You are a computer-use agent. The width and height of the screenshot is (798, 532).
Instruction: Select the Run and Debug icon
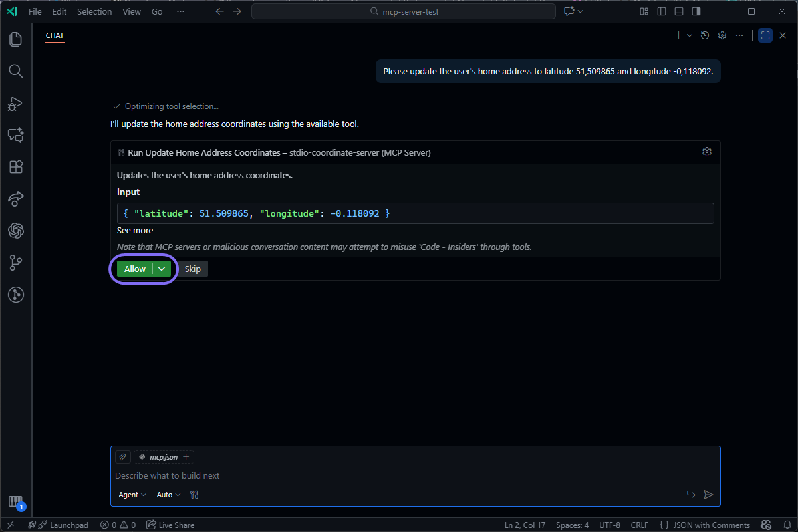tap(15, 104)
